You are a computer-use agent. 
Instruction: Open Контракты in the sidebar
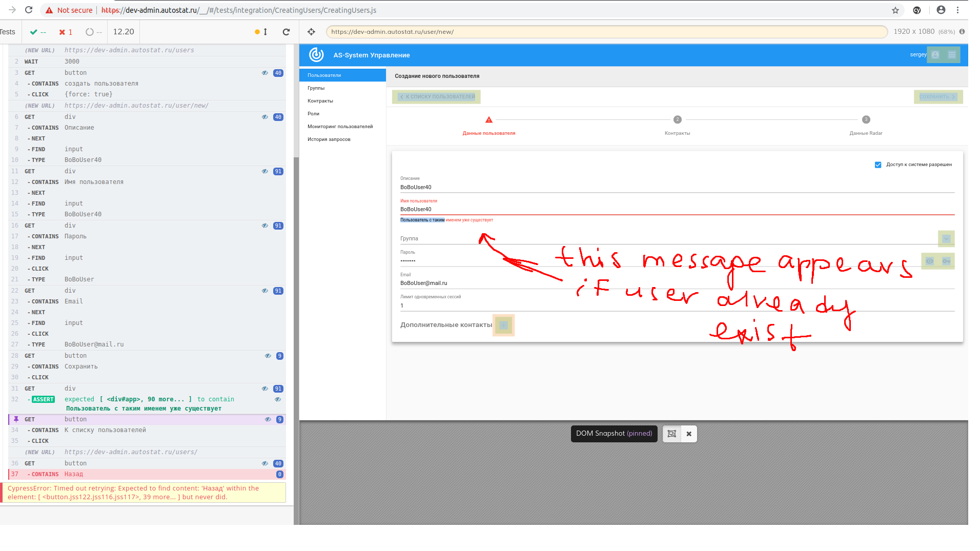(x=342, y=101)
